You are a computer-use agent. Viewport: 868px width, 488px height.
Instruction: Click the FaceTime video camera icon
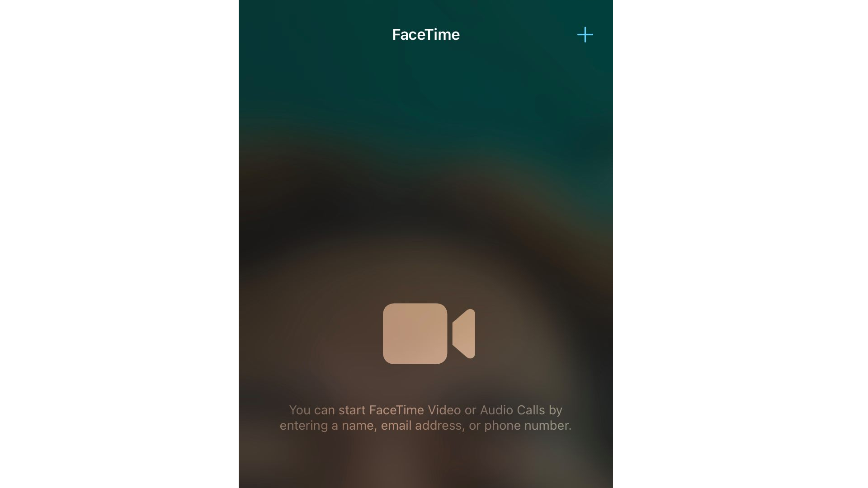point(426,333)
